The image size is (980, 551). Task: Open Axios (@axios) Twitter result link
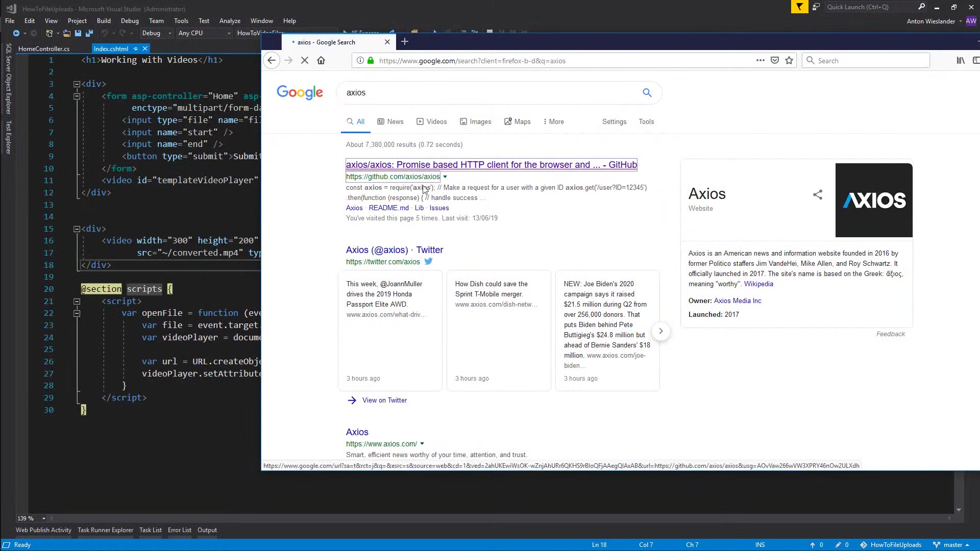395,250
